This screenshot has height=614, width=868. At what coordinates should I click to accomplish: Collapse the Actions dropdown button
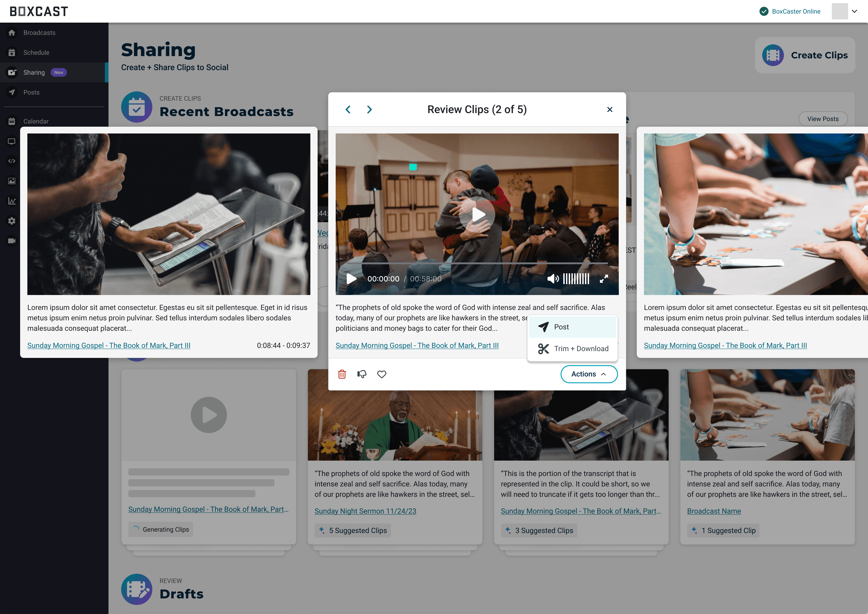tap(589, 374)
